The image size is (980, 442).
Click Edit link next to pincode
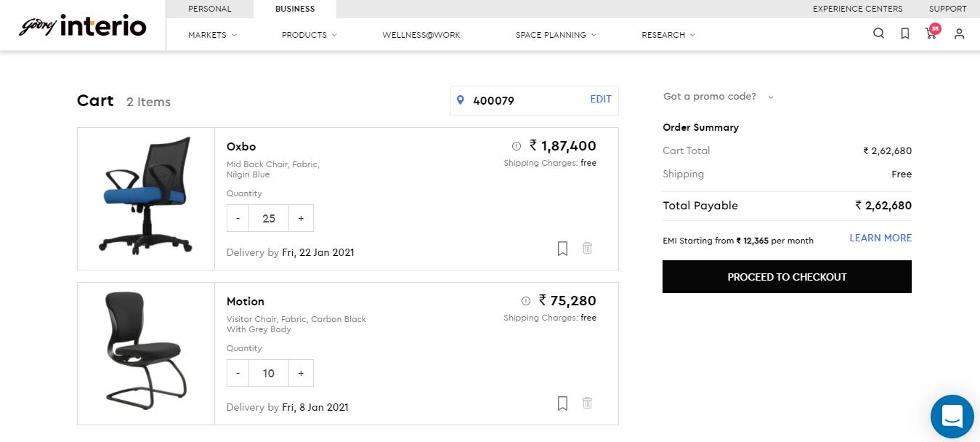click(x=600, y=100)
